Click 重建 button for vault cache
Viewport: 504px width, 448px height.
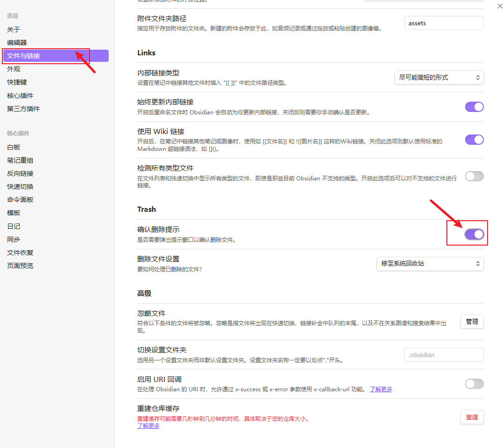point(472,417)
